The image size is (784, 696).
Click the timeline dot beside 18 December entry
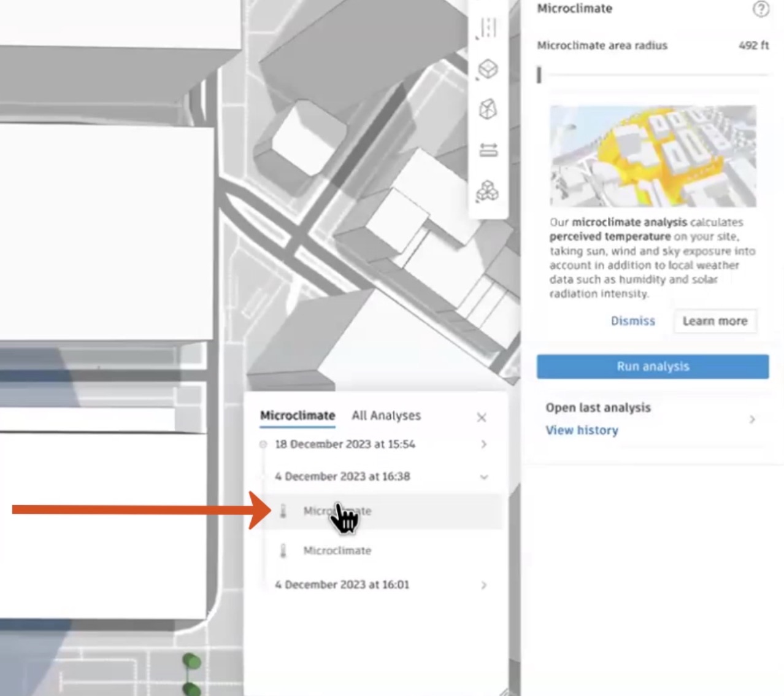click(x=263, y=444)
